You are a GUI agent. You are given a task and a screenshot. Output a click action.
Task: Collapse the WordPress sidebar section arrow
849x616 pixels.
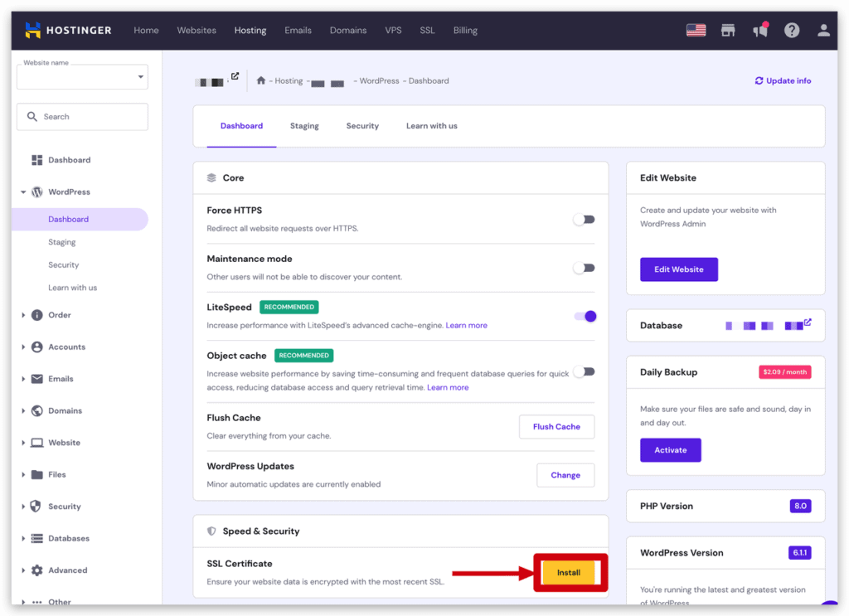point(23,192)
